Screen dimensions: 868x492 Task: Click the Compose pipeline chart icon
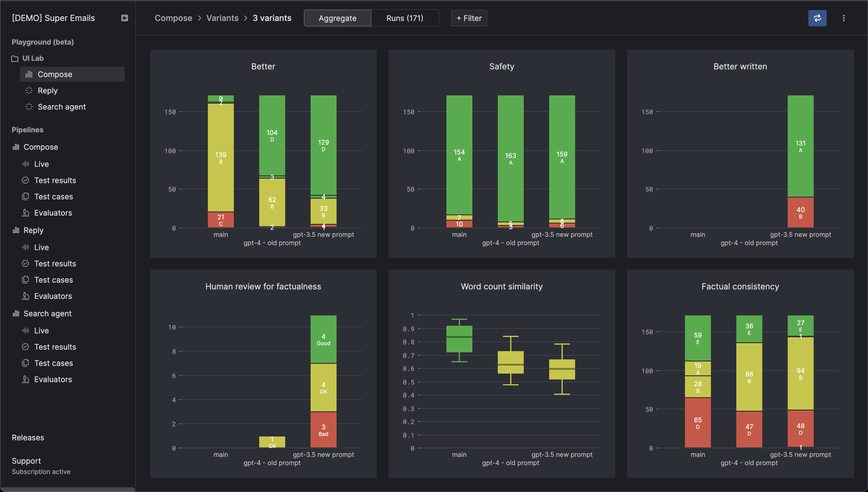click(x=16, y=147)
